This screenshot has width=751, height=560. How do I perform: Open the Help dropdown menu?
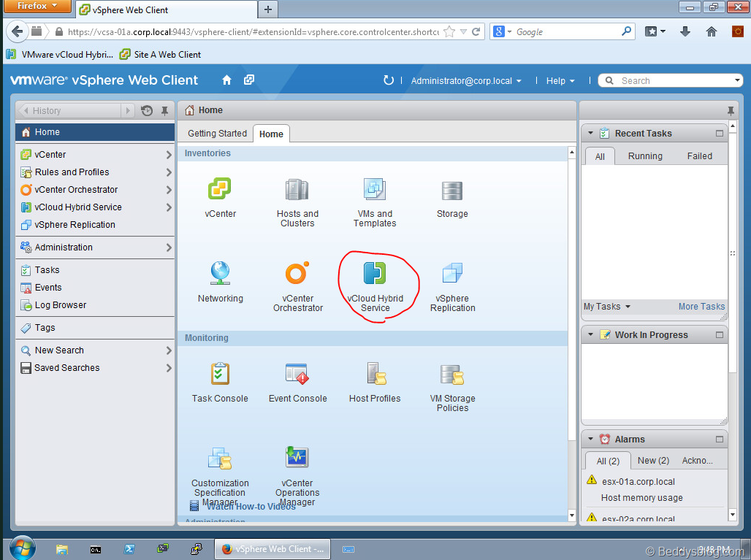point(560,81)
